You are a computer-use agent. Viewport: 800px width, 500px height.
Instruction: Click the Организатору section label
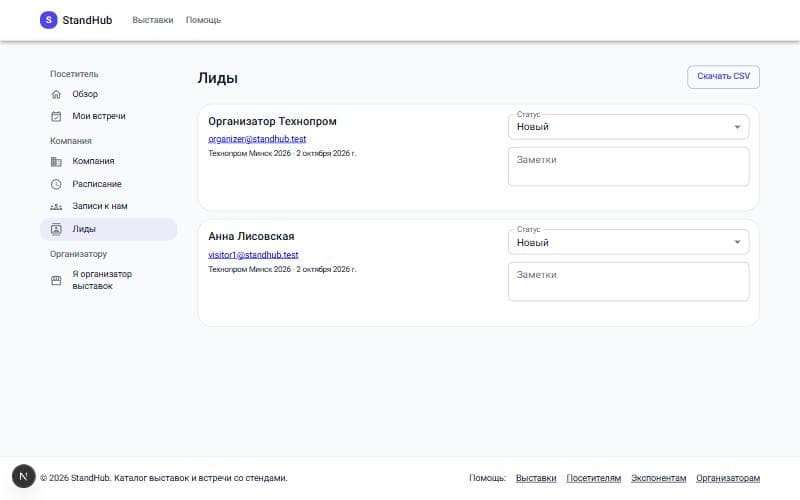[x=79, y=254]
